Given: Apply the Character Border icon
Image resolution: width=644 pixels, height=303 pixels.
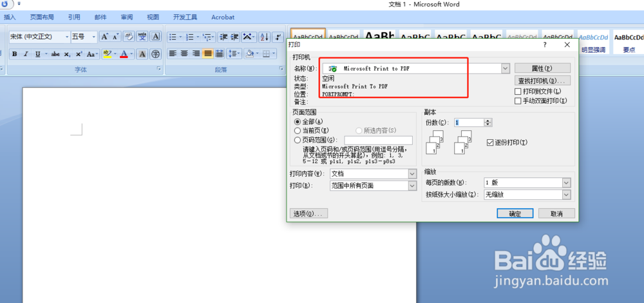Looking at the screenshot, I should click(x=155, y=37).
